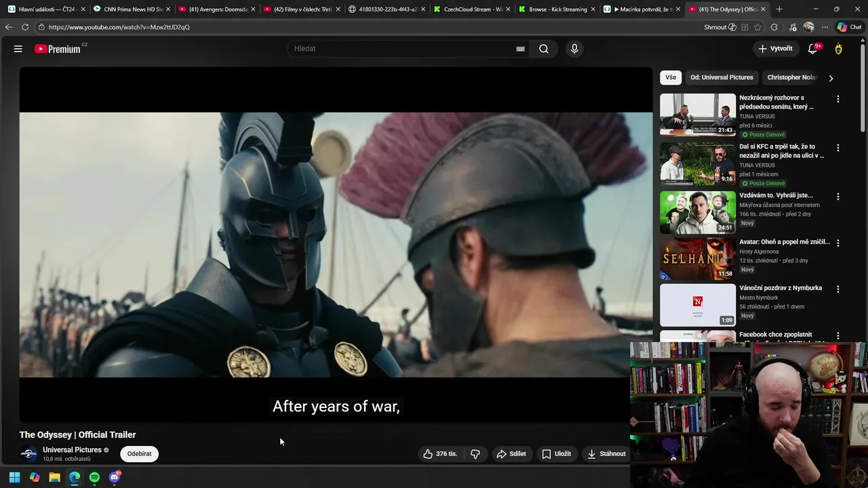Open Universal Pictures channel avatar
Image resolution: width=868 pixels, height=488 pixels.
[x=28, y=454]
